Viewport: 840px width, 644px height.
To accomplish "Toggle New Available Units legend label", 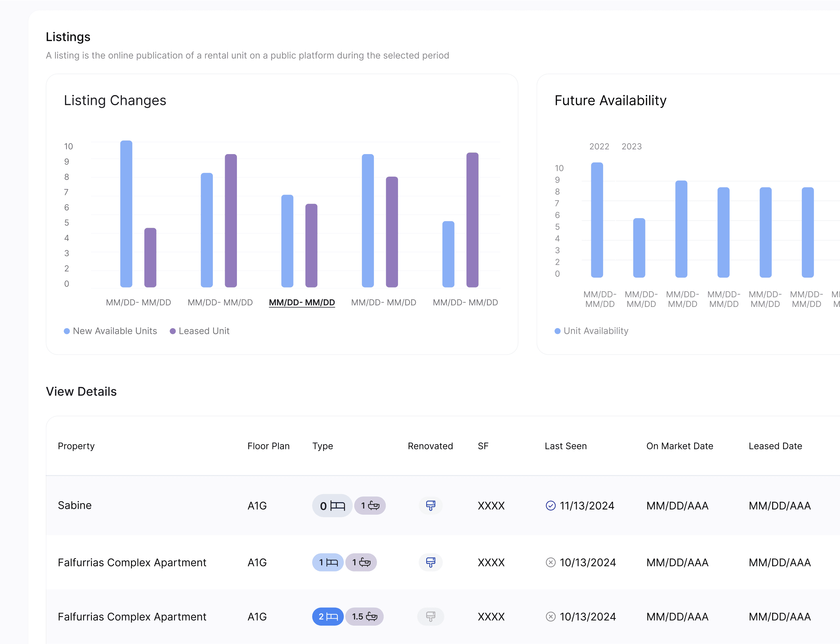I will coord(115,331).
